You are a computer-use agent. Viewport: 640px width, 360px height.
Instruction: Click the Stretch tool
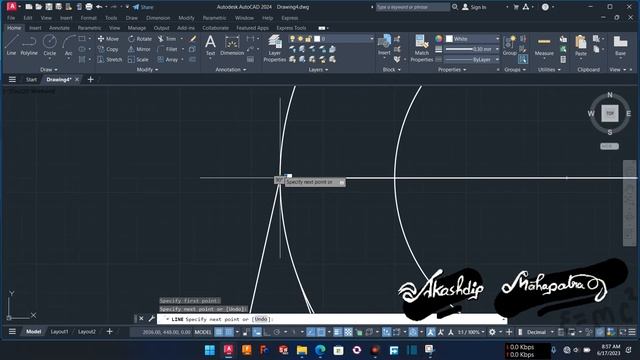tap(110, 59)
